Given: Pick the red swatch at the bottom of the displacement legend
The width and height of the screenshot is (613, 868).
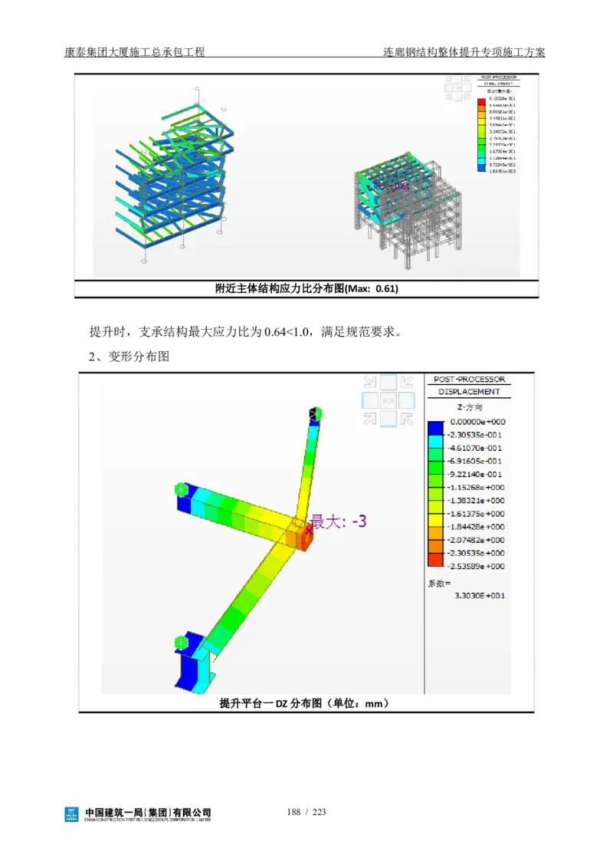Looking at the screenshot, I should 435,560.
